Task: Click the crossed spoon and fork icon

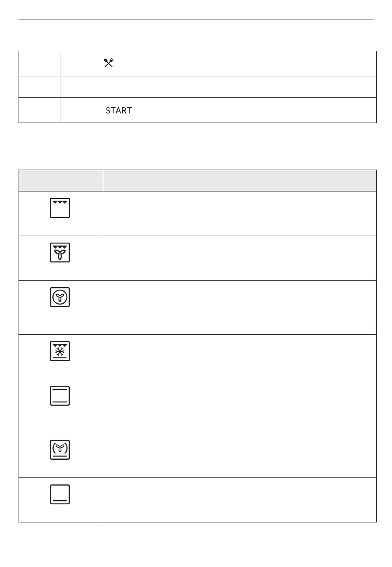Action: 109,63
